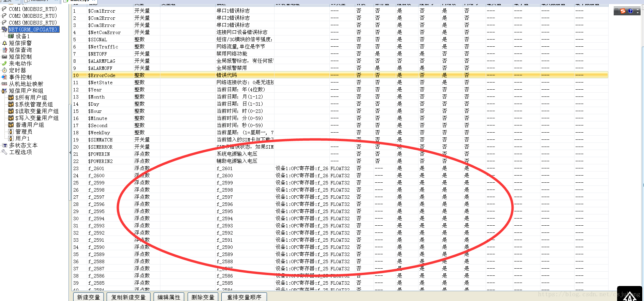Click the 短信用户和组 users icon

coord(4,91)
